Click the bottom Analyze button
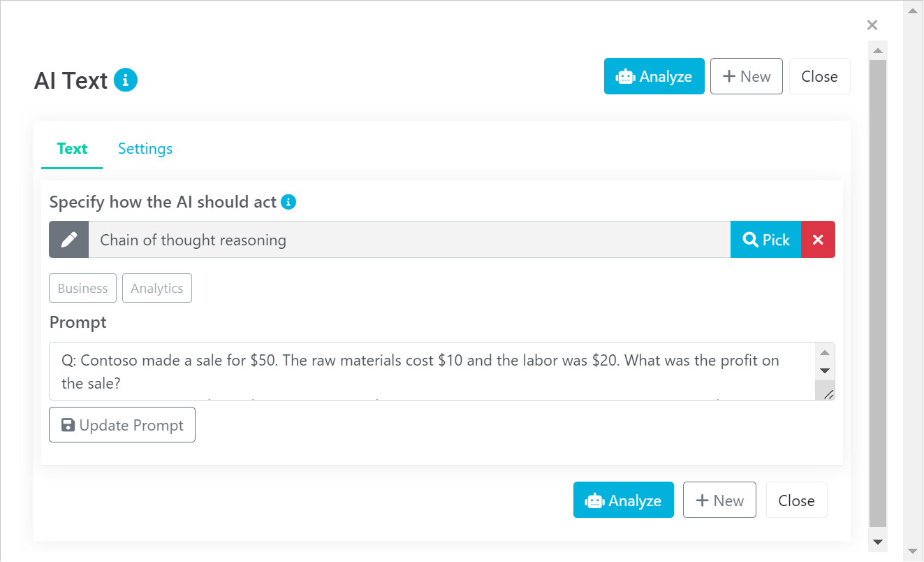 click(x=623, y=500)
